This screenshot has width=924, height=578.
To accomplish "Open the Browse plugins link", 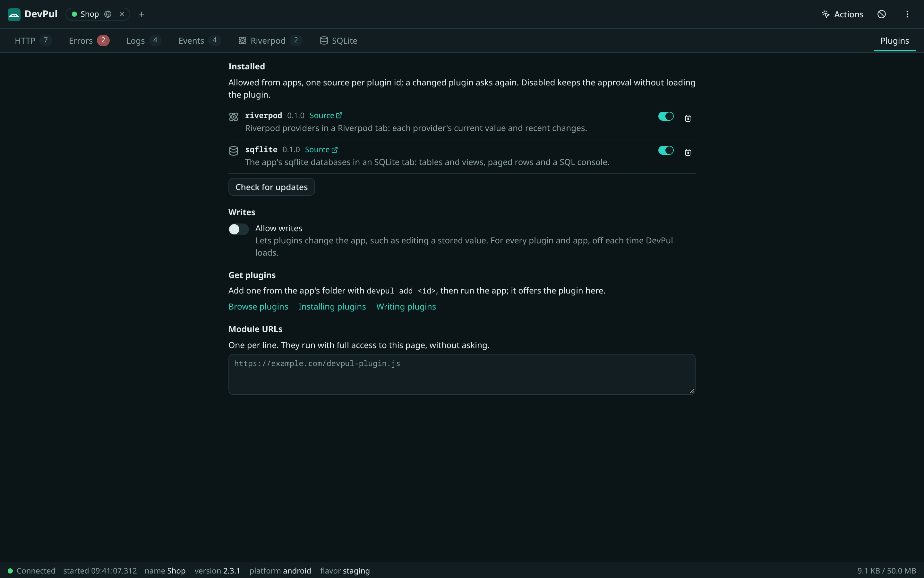I will tap(258, 307).
